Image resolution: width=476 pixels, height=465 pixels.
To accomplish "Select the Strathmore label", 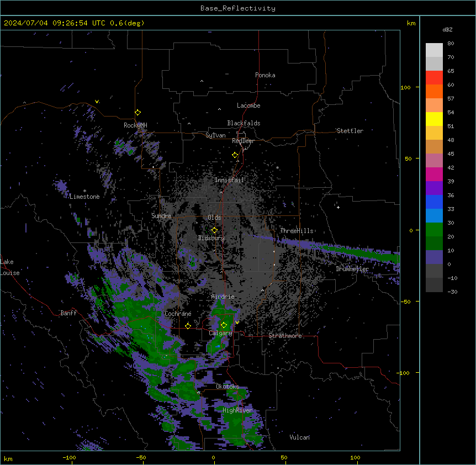I will (285, 336).
